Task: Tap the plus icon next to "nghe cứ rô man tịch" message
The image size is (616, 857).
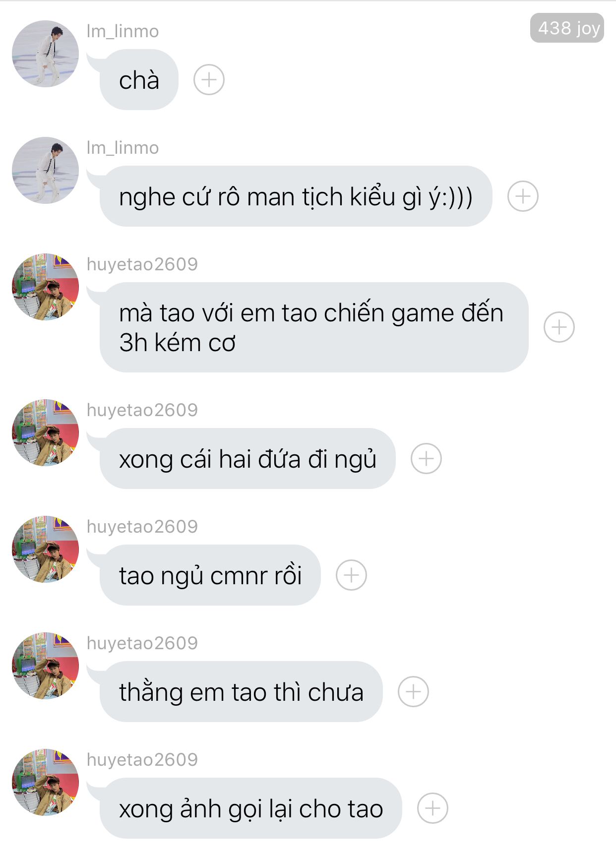Action: [523, 196]
